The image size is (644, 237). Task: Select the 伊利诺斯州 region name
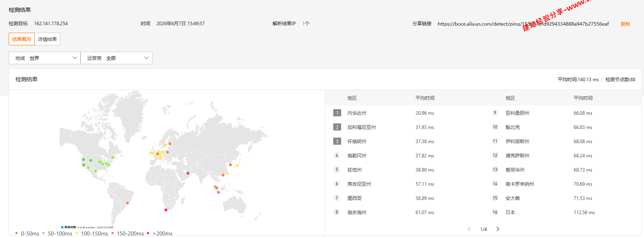click(x=518, y=141)
